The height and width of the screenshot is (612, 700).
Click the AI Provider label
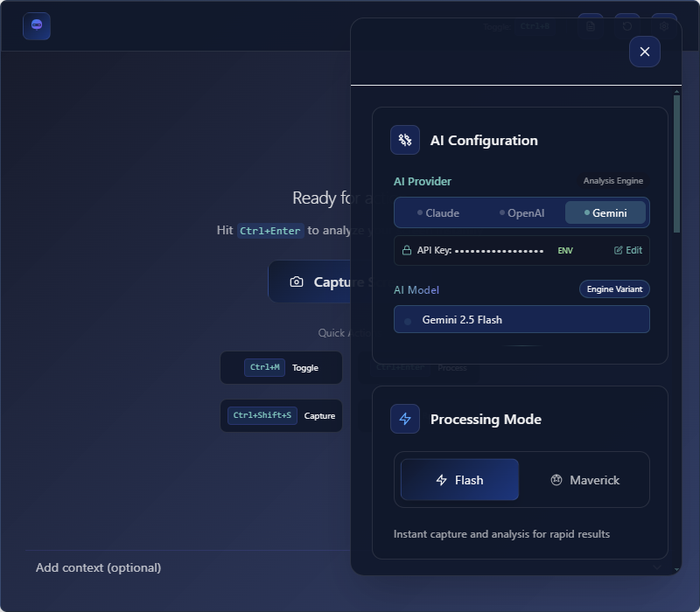(x=423, y=182)
